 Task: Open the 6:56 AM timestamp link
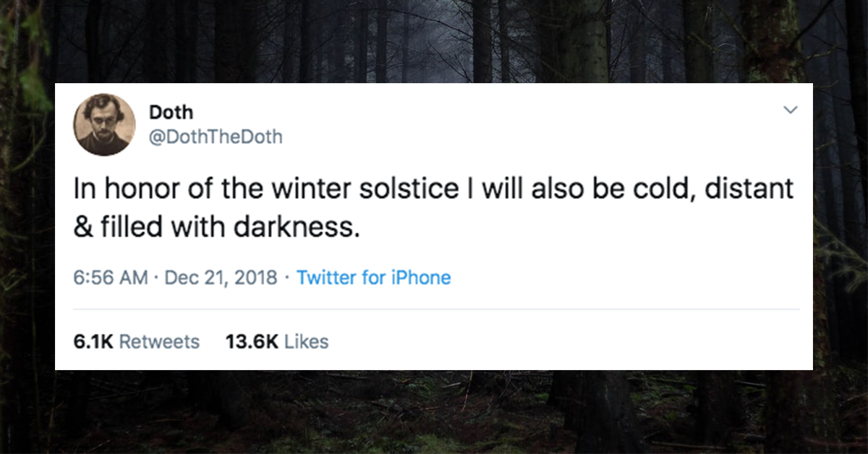(x=111, y=278)
